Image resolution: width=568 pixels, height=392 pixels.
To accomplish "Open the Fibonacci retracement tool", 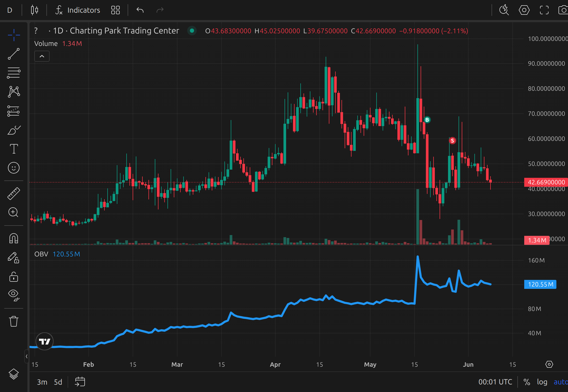I will [x=14, y=73].
